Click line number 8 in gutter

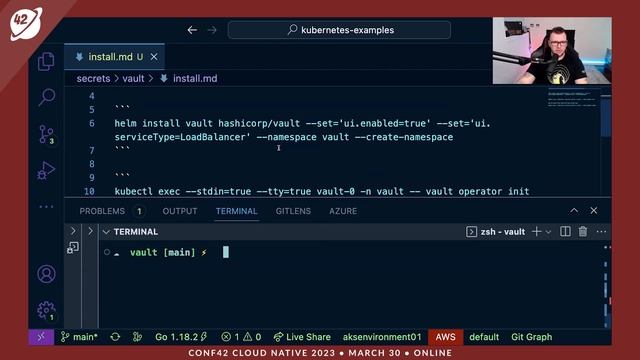pyautogui.click(x=92, y=164)
